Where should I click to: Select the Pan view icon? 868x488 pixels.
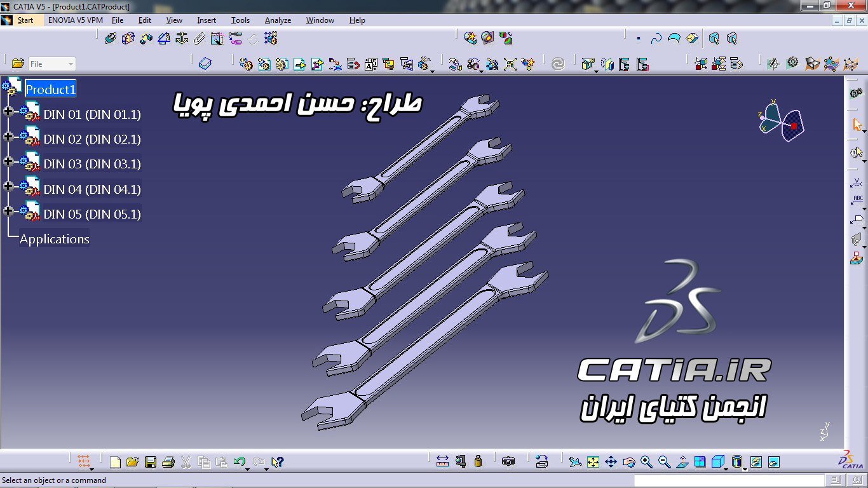[x=611, y=462]
